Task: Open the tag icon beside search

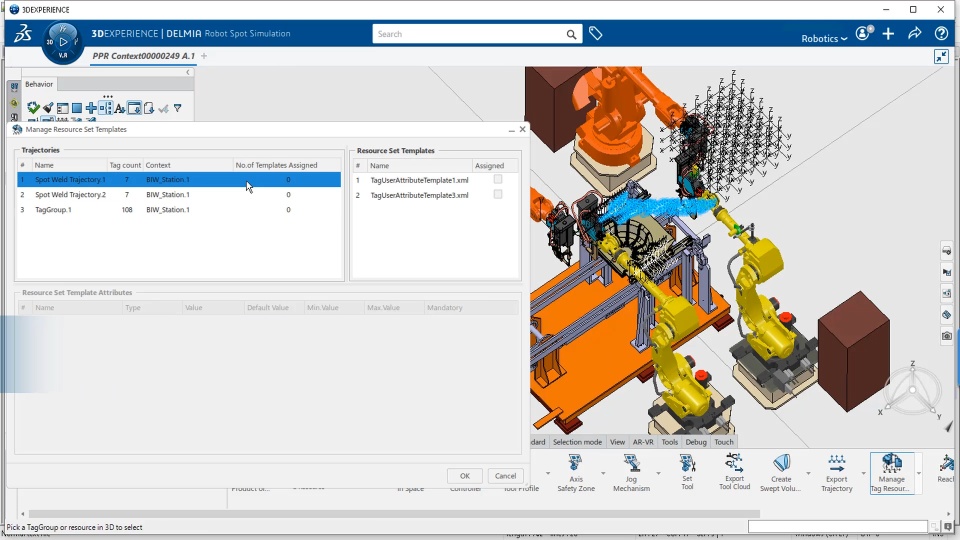Action: click(x=595, y=34)
